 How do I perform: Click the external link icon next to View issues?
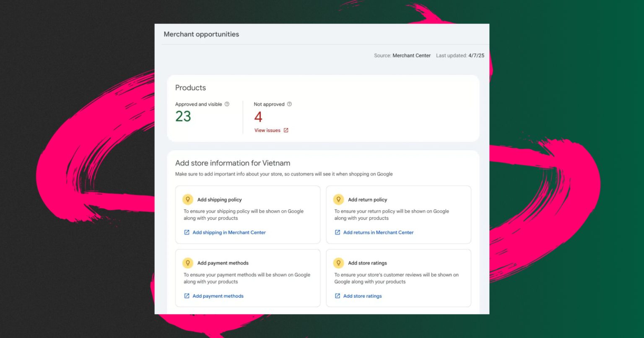(x=286, y=130)
